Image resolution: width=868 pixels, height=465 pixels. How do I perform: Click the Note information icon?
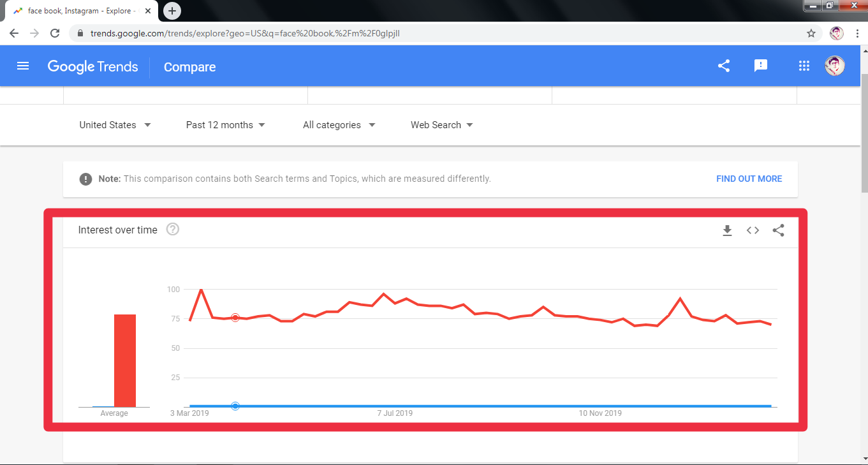[85, 179]
